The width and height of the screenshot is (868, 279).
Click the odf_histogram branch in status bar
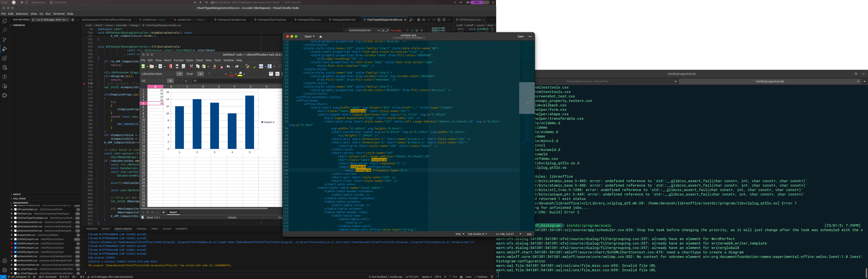17,277
